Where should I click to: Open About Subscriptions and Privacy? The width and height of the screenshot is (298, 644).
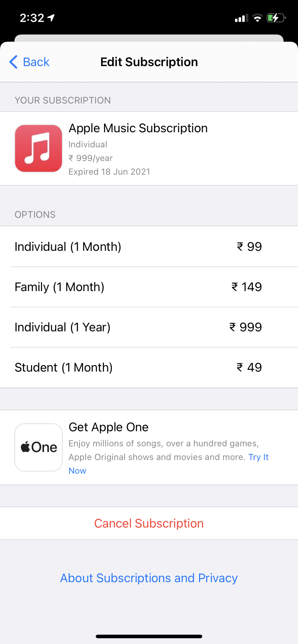pos(149,578)
